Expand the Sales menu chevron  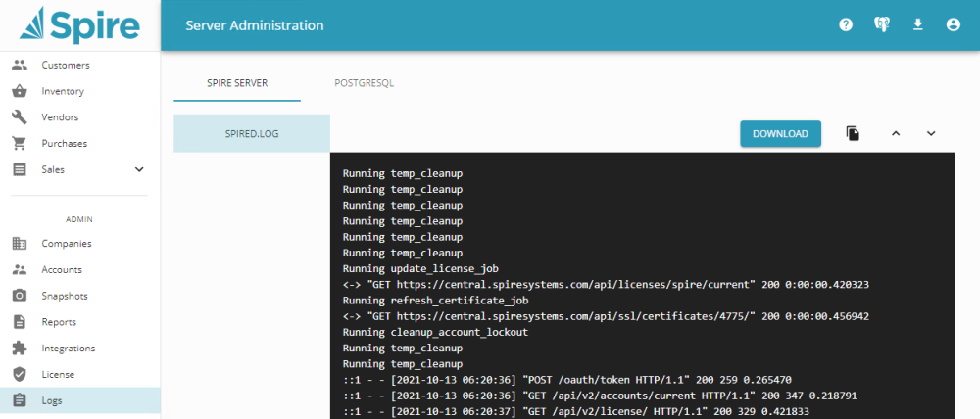pyautogui.click(x=139, y=169)
